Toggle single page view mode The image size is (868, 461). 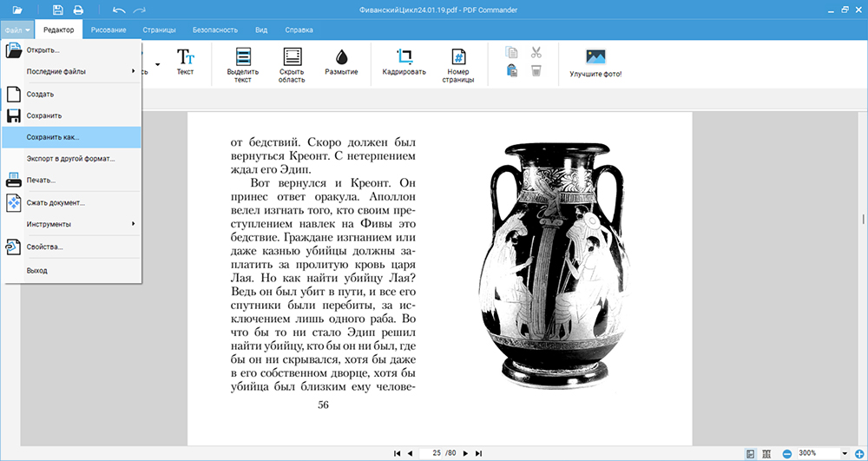751,454
